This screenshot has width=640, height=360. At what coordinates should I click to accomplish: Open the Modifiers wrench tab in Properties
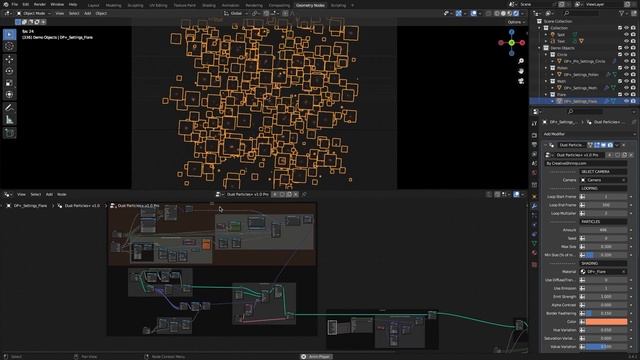[x=534, y=206]
